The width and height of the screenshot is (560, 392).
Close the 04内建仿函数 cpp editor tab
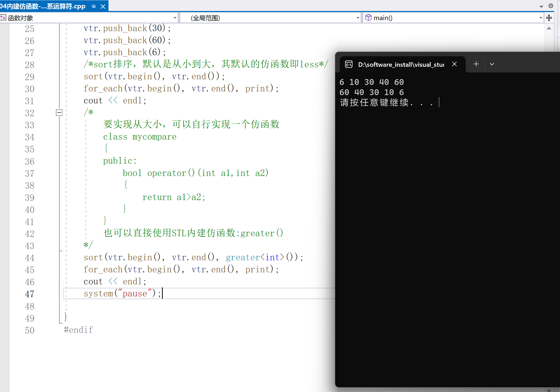pyautogui.click(x=103, y=6)
